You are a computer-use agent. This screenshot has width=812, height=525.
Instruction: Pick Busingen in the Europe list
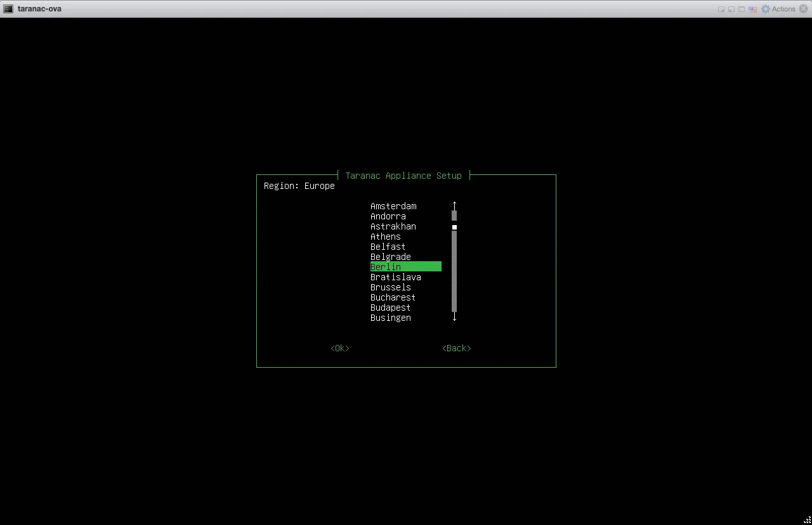tap(391, 318)
